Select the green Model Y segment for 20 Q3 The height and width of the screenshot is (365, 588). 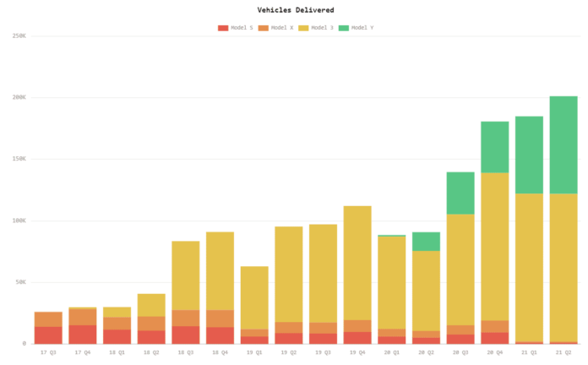[x=460, y=193]
